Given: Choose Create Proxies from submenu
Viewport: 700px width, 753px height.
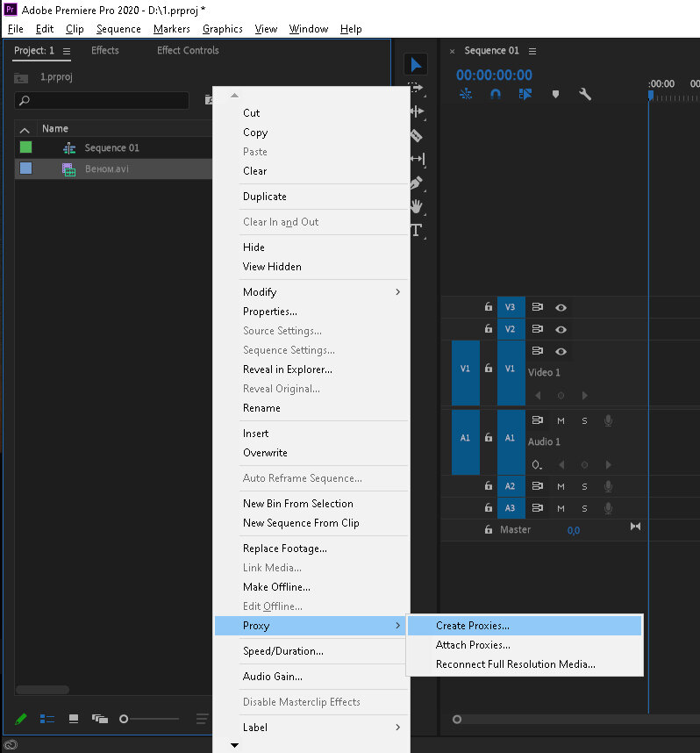Looking at the screenshot, I should coord(525,626).
